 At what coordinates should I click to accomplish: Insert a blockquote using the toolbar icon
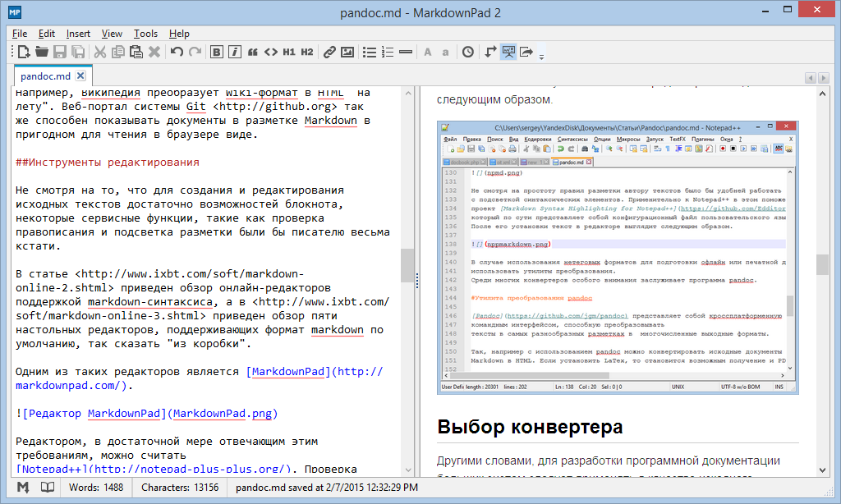pyautogui.click(x=250, y=52)
